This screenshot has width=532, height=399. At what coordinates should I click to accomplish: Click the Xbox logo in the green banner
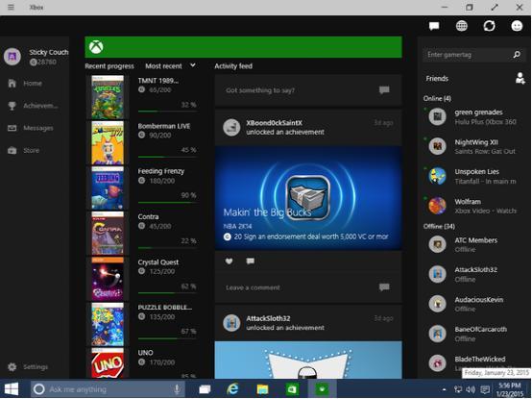tap(96, 47)
